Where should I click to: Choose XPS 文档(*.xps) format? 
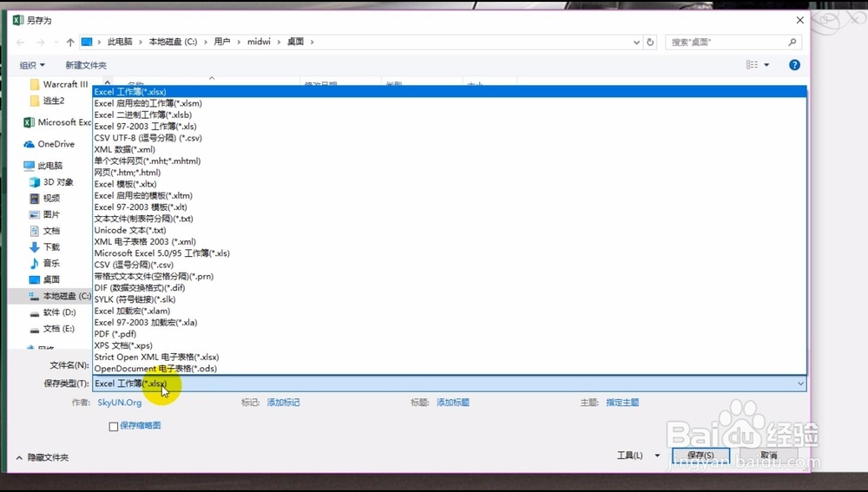(449, 345)
